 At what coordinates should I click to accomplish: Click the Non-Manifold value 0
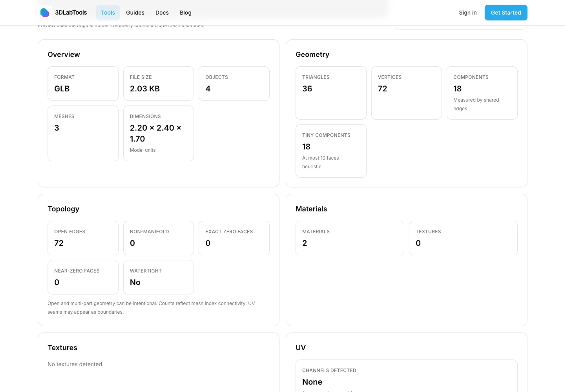132,243
